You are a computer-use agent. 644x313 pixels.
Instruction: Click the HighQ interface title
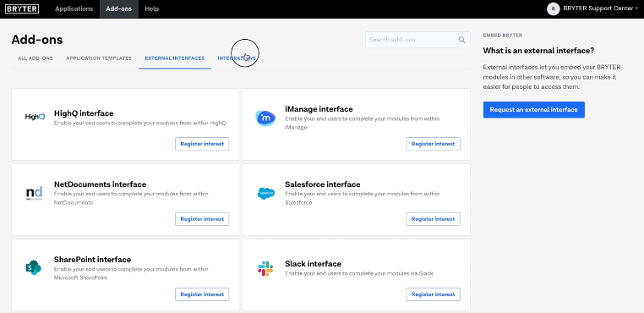point(84,113)
